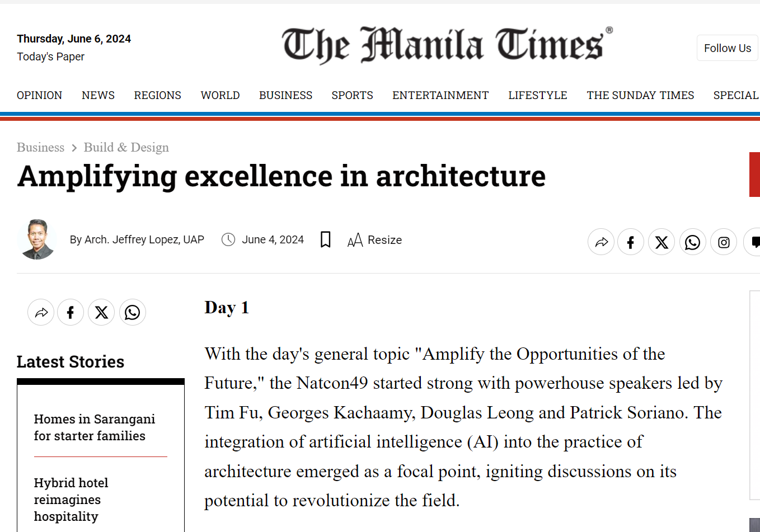Viewport: 760px width, 532px height.
Task: Go to Business breadcrumb
Action: (40, 147)
